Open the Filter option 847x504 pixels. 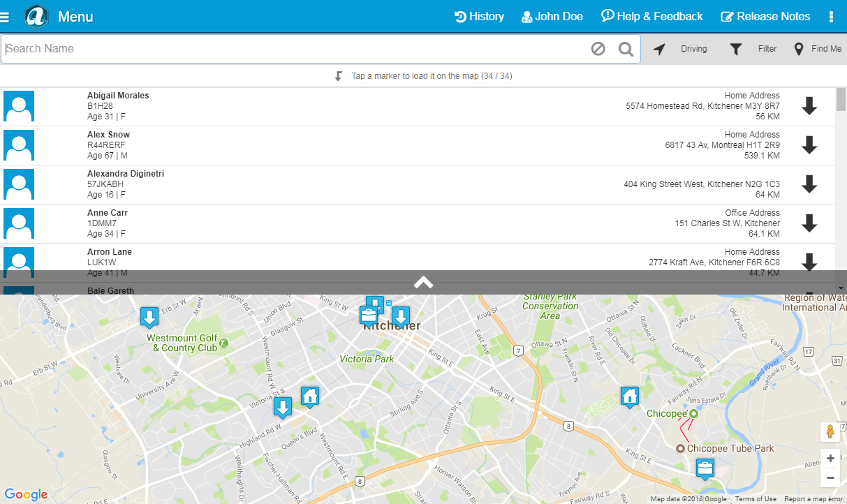click(x=753, y=49)
